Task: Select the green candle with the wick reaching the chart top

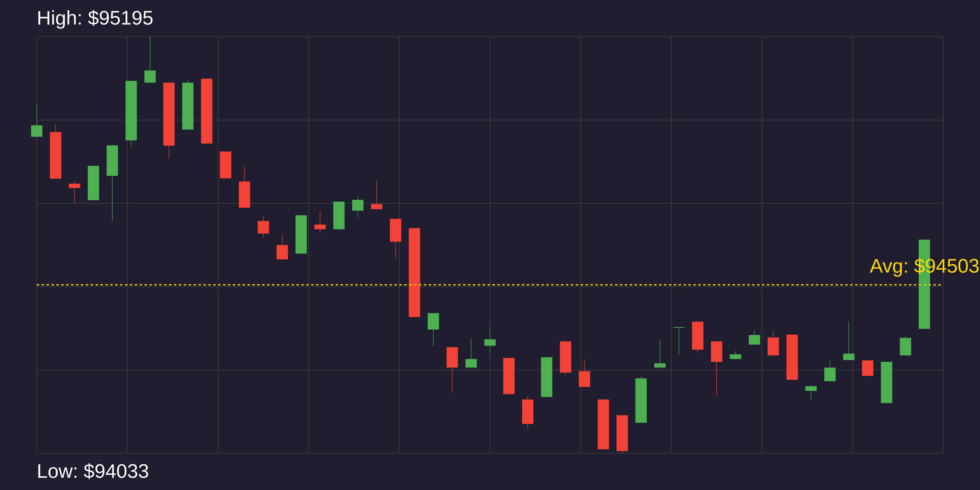Action: [x=150, y=76]
